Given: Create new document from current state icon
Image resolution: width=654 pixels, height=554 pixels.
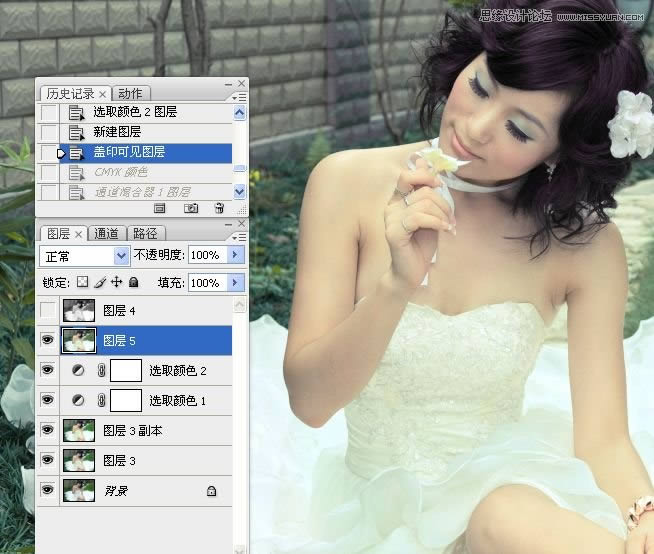Looking at the screenshot, I should point(160,208).
